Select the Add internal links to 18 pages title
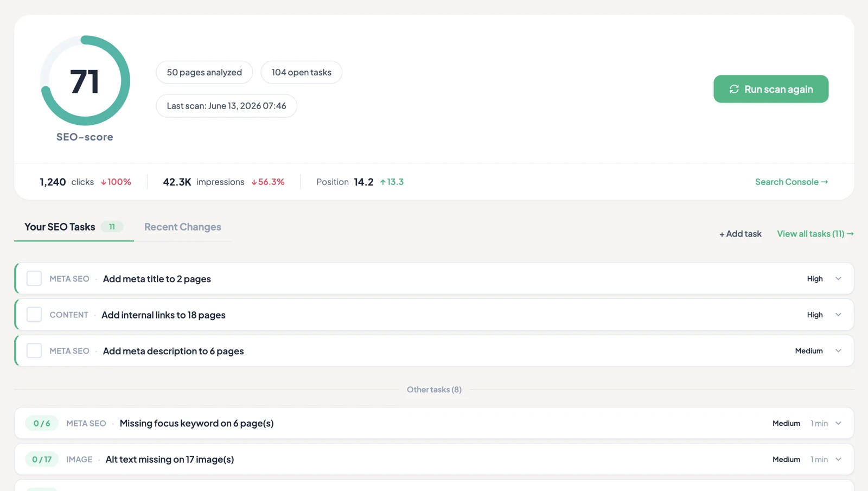 click(x=163, y=315)
